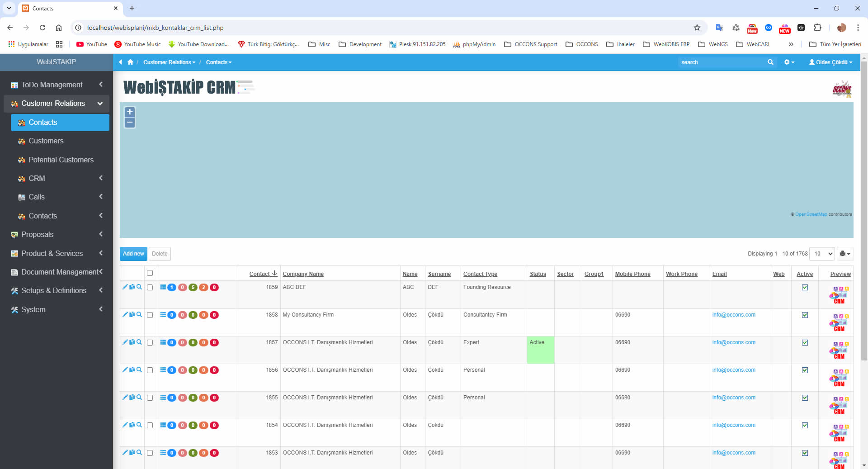The height and width of the screenshot is (469, 868).
Task: Open the phpMyAdmin bookmark
Action: pyautogui.click(x=474, y=44)
